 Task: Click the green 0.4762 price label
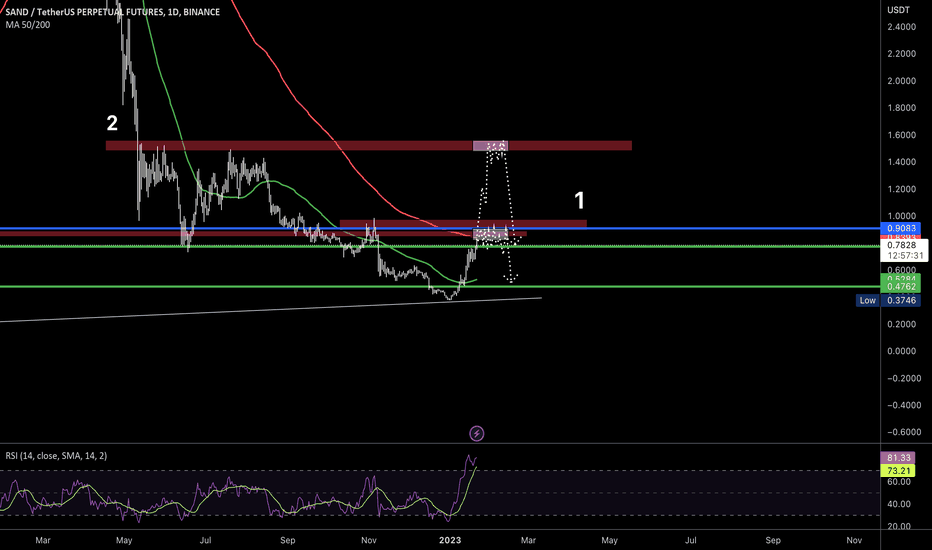900,287
